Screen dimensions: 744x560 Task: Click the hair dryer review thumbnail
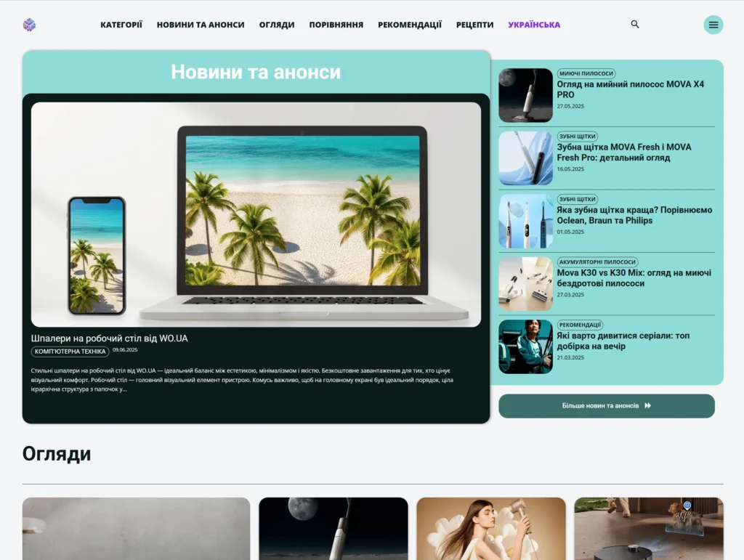pyautogui.click(x=490, y=529)
